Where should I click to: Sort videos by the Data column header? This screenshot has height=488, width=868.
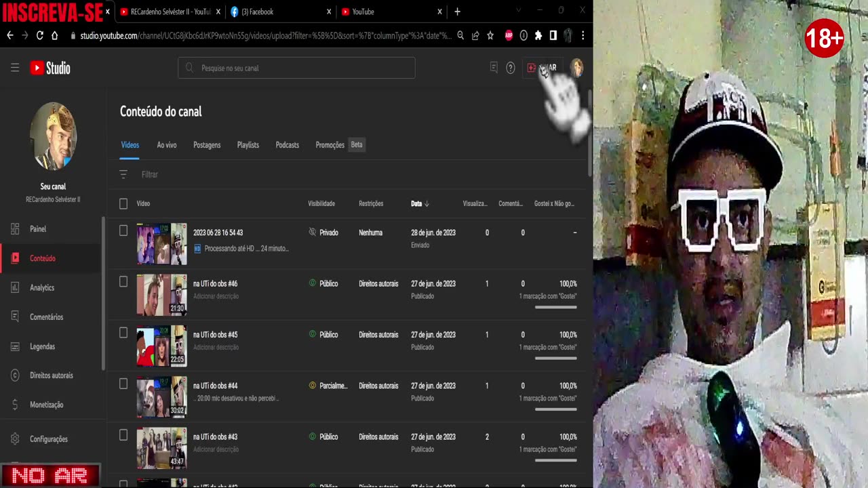point(420,203)
